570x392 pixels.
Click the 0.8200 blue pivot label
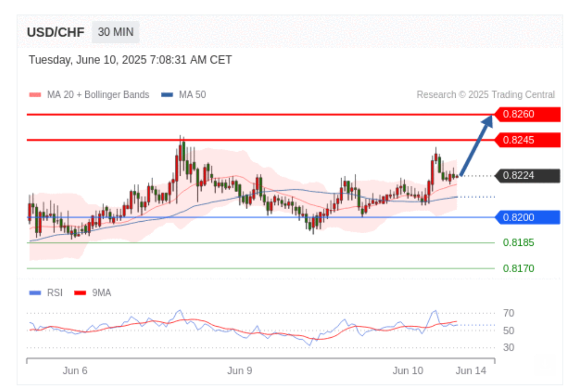[527, 218]
